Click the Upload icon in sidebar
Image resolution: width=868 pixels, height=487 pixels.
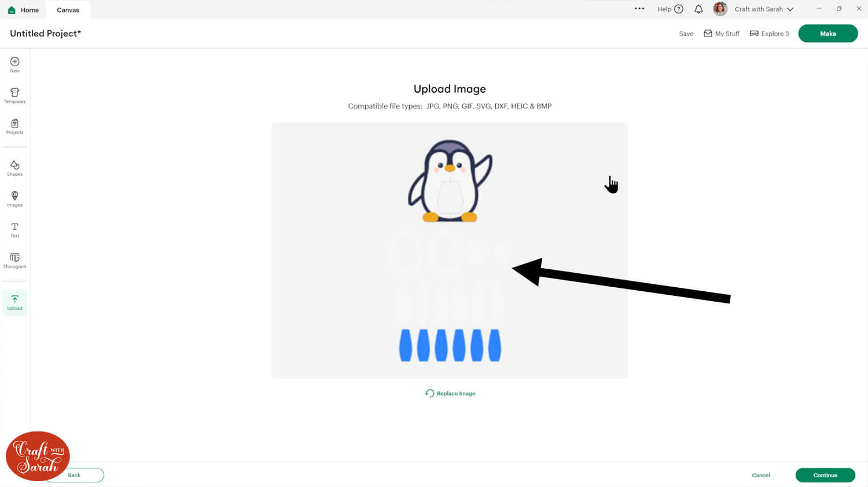pyautogui.click(x=14, y=302)
